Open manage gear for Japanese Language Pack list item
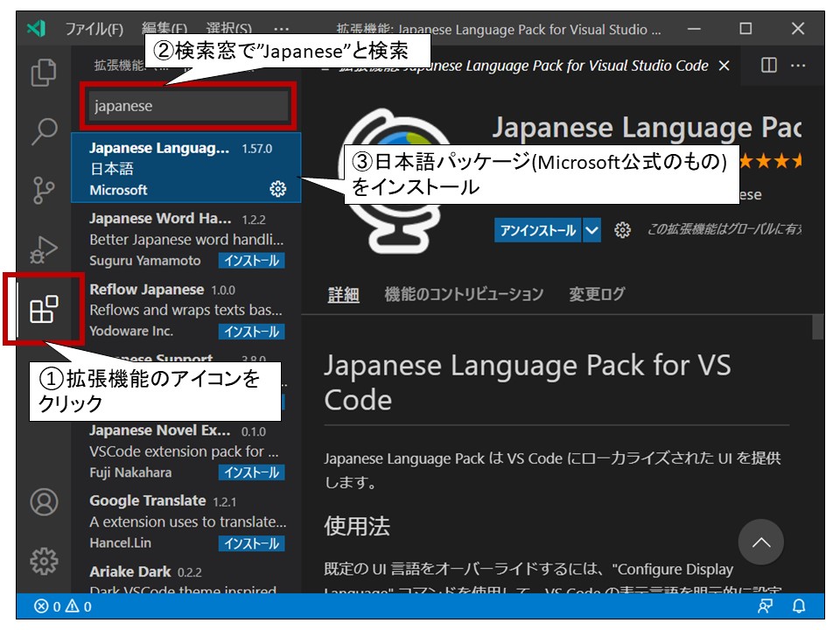 (x=277, y=189)
